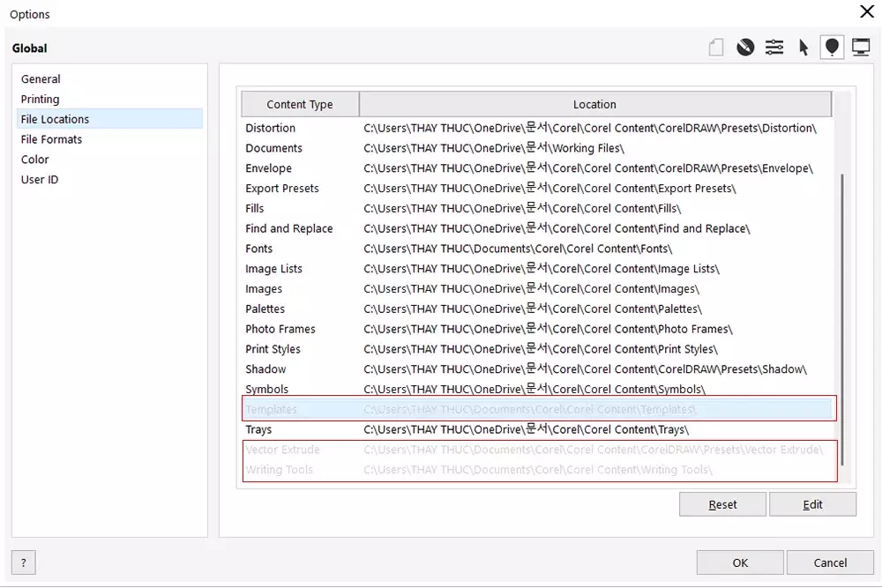The width and height of the screenshot is (882, 588).
Task: Click the file locations list vertical scrollbar
Action: coord(843,317)
